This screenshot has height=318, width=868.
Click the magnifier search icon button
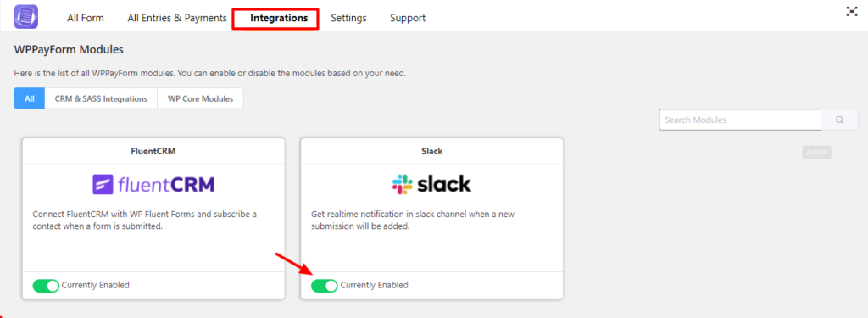tap(839, 120)
